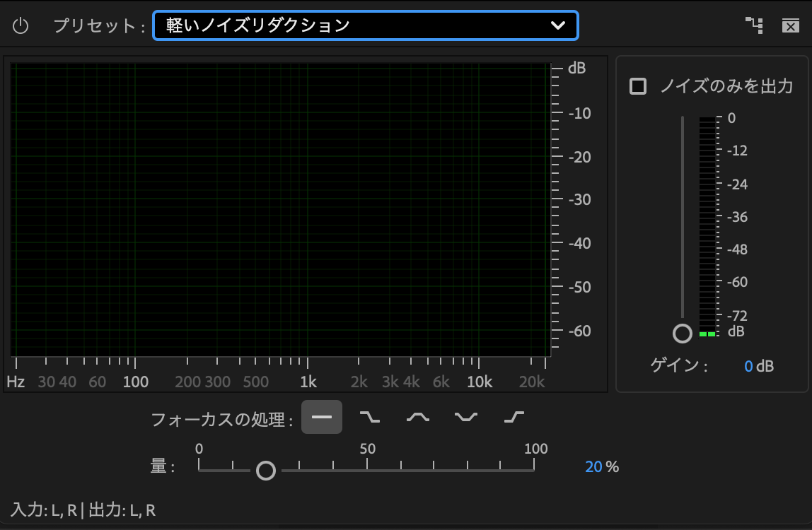Viewport: 812px width, 530px height.
Task: Click the 100 end of 量 slider track
Action: pos(533,469)
